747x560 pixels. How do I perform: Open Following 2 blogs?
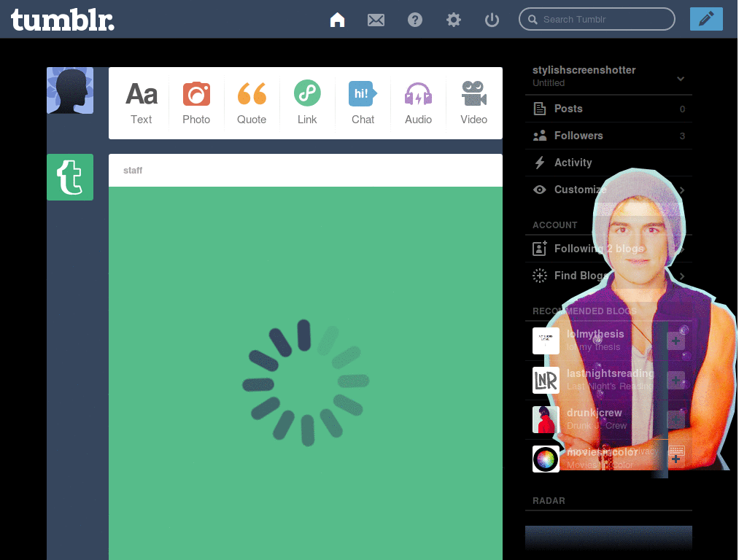coord(608,249)
